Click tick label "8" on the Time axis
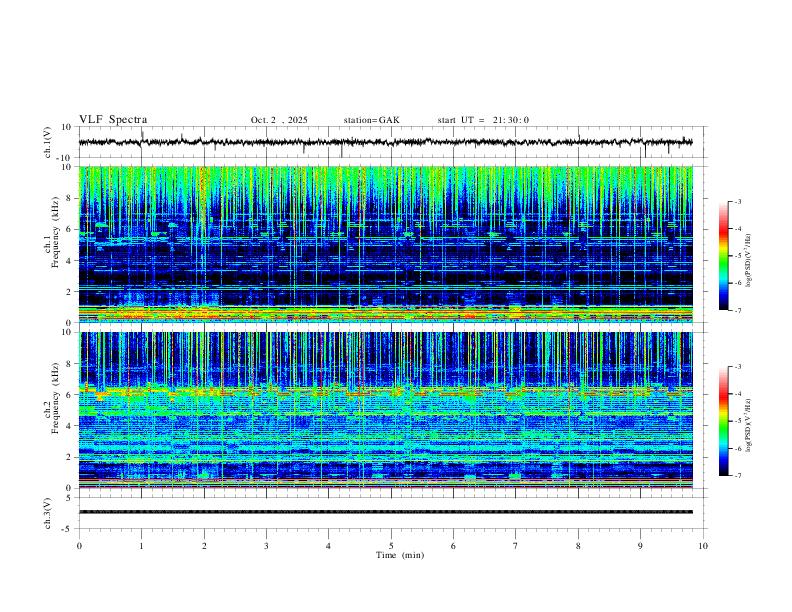 point(578,546)
